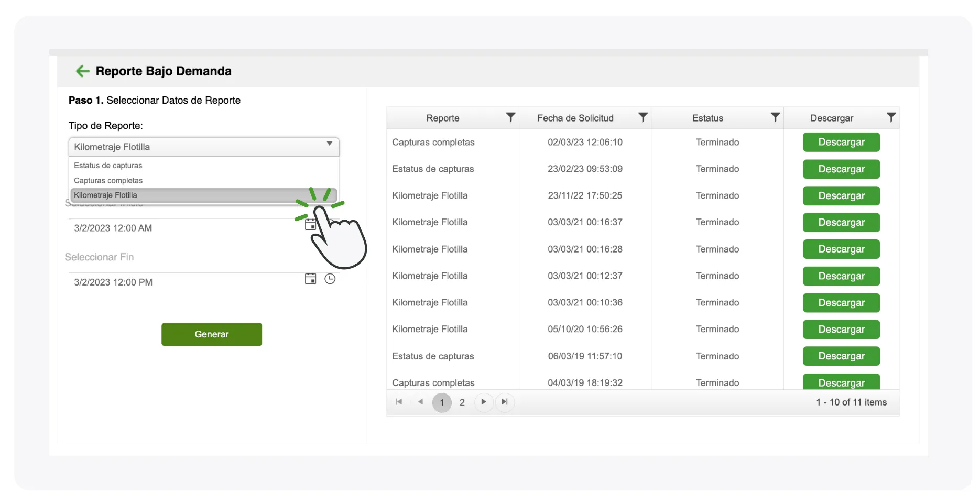
Task: Open calendar picker for Seleccionar Fin
Action: pyautogui.click(x=311, y=279)
